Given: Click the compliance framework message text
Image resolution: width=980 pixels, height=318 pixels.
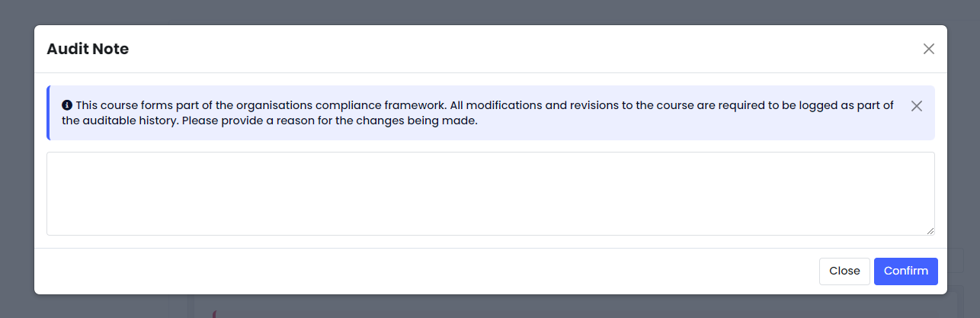Looking at the screenshot, I should [478, 113].
